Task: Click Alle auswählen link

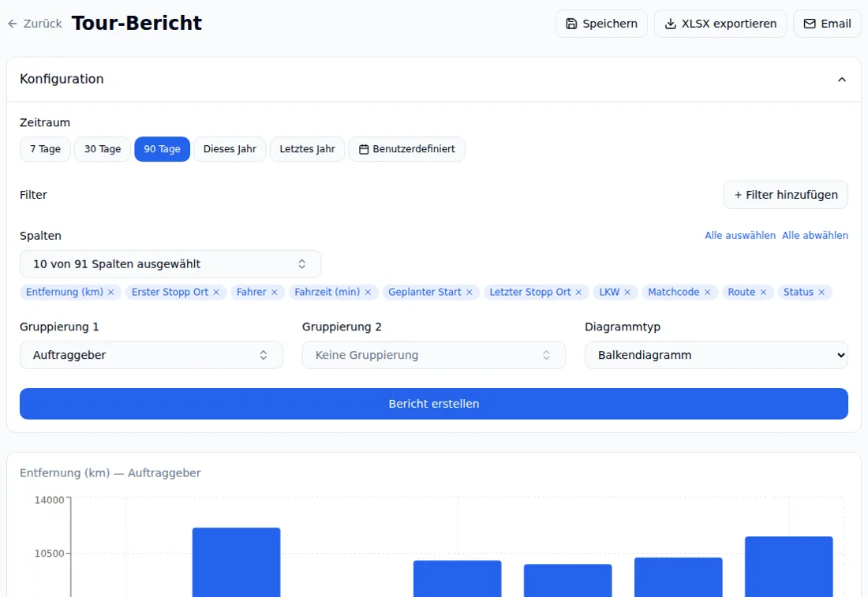Action: [739, 236]
